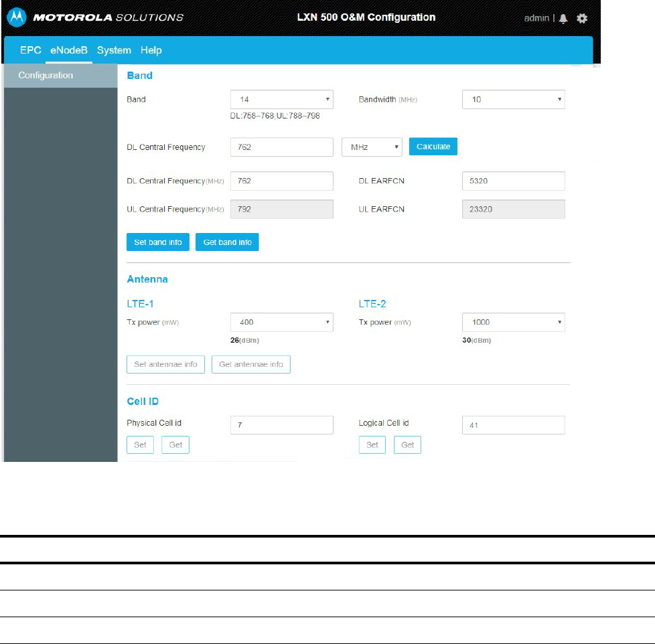The width and height of the screenshot is (655, 644).
Task: Click the Get band info button
Action: pos(227,242)
